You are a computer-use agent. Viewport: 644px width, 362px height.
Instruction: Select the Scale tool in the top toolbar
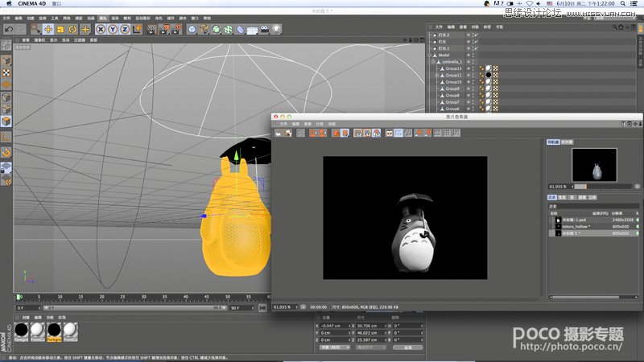pyautogui.click(x=60, y=29)
